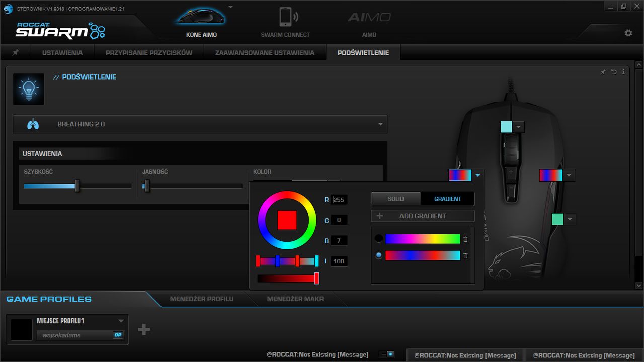Image resolution: width=644 pixels, height=362 pixels.
Task: Click the first status bar ROCCAT message
Action: pos(317,355)
